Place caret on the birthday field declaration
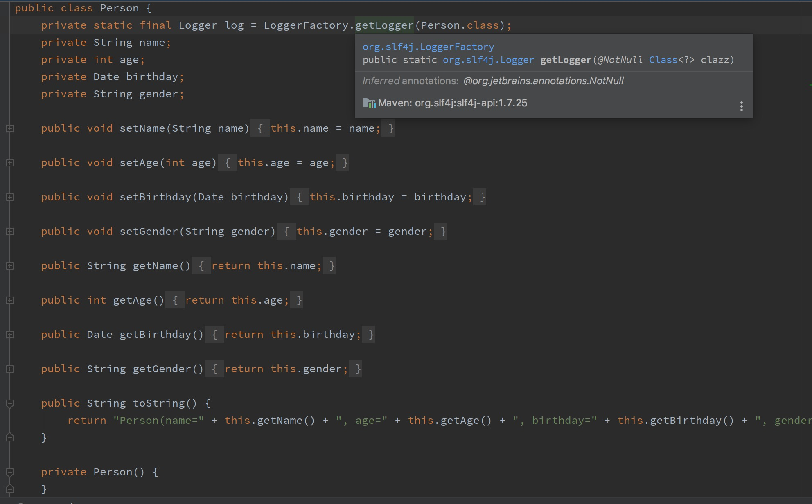The height and width of the screenshot is (504, 812). [151, 77]
